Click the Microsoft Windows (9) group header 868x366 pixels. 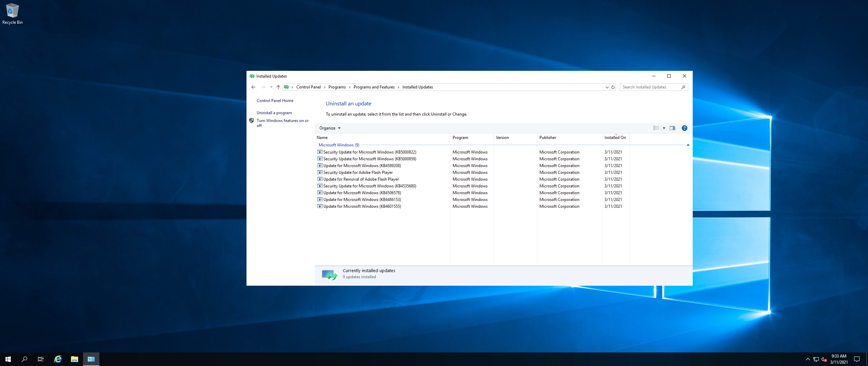(339, 145)
